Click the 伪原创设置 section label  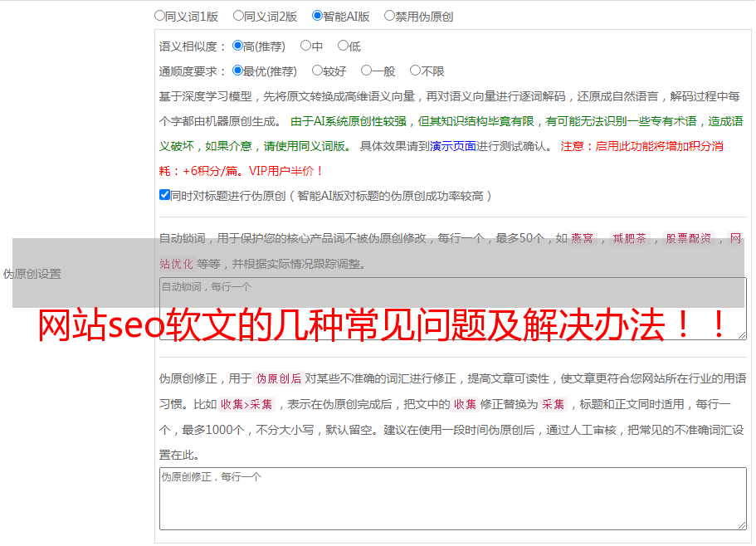pos(32,274)
